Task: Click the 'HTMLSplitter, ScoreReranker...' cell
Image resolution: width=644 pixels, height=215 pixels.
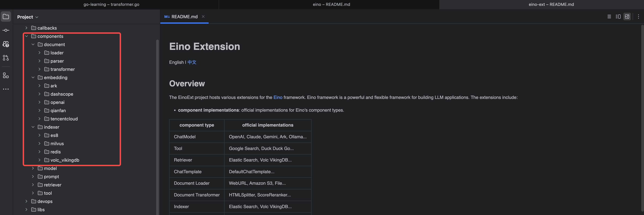Action: pyautogui.click(x=268, y=195)
